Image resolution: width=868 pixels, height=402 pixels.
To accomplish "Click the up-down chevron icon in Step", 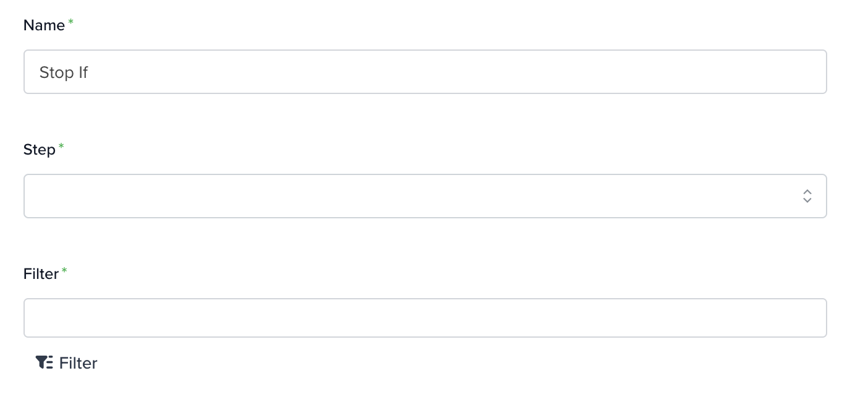I will pos(807,196).
